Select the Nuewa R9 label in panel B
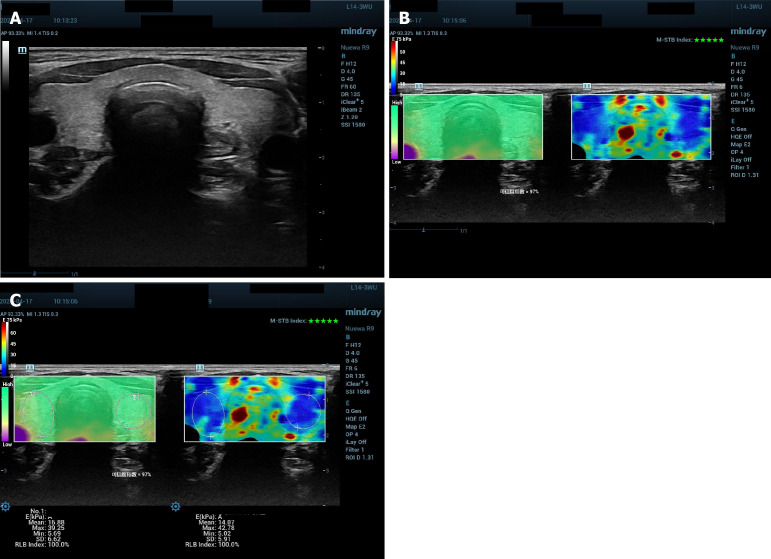 [x=745, y=48]
